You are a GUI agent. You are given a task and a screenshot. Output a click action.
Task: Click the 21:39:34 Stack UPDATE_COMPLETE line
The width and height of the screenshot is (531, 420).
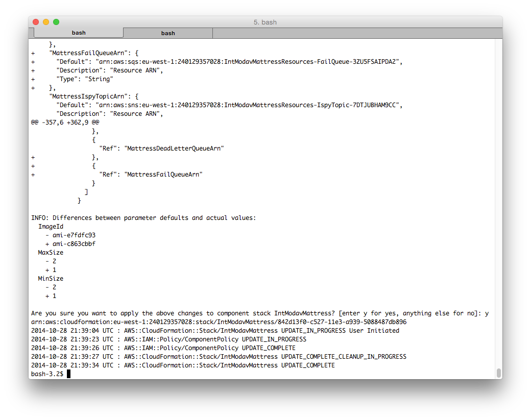click(183, 365)
